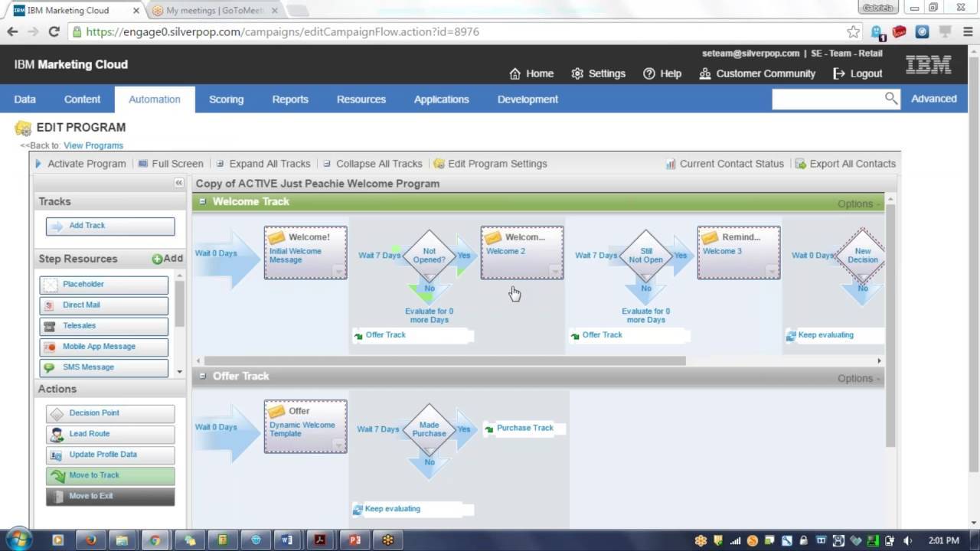Collapse the Offer Track section

pyautogui.click(x=203, y=377)
